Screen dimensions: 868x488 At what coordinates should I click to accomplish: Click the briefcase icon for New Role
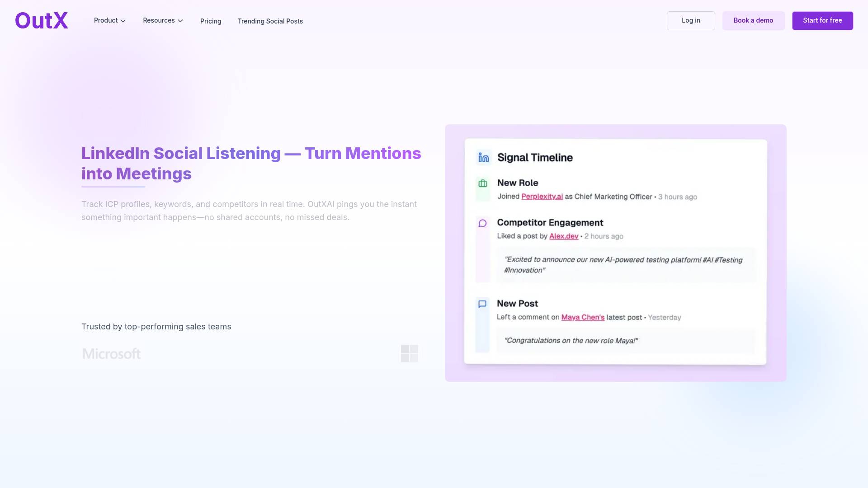483,183
